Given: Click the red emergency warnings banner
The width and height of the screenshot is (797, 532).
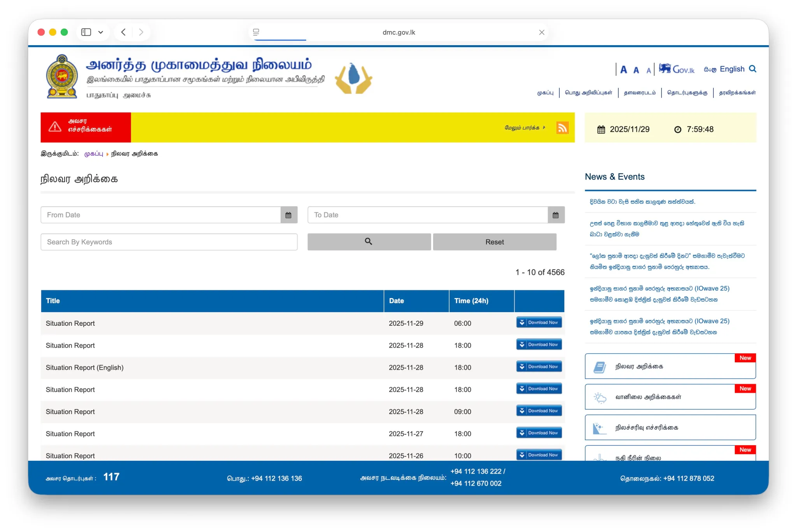Looking at the screenshot, I should (86, 127).
